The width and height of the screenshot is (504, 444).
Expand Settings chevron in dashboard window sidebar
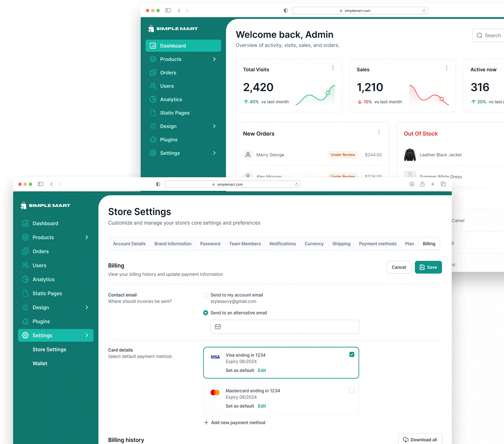point(214,153)
